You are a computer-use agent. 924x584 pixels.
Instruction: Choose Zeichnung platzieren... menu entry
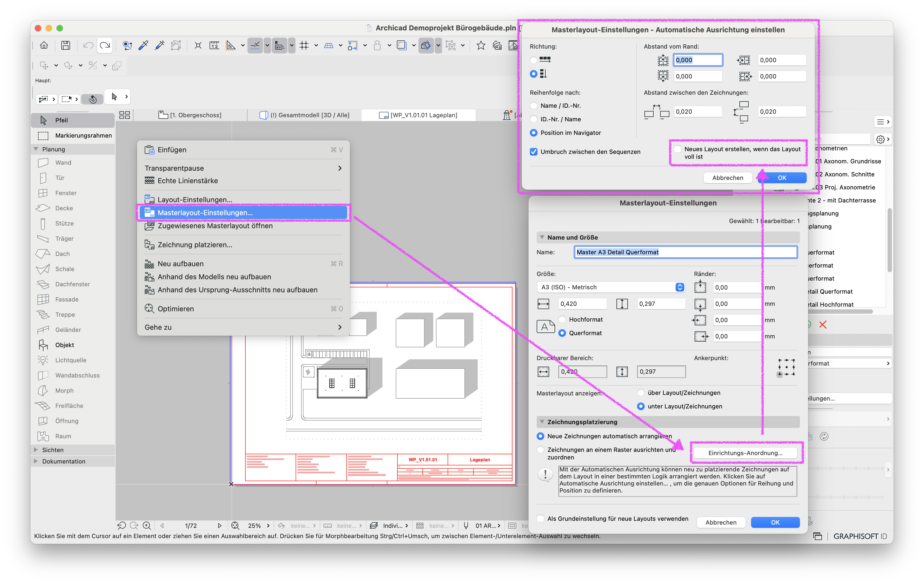point(243,245)
